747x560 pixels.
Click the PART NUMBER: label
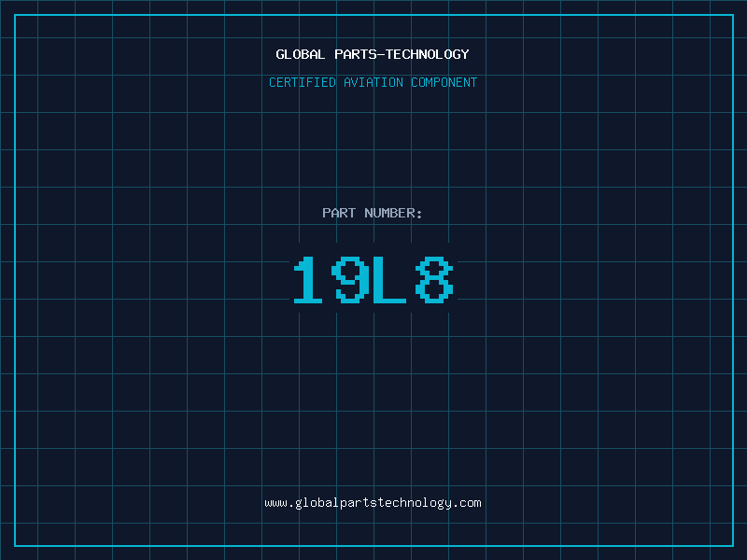[373, 213]
